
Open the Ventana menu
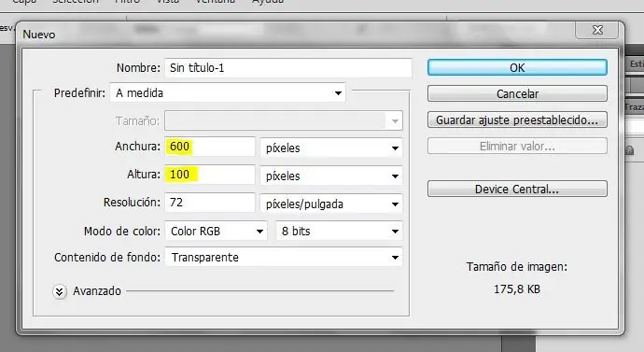215,2
